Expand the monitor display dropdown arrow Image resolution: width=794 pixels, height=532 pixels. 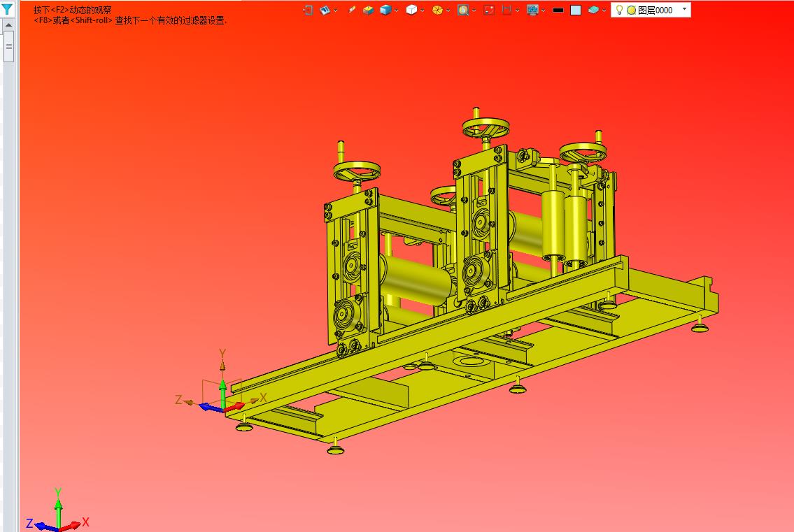[x=543, y=10]
